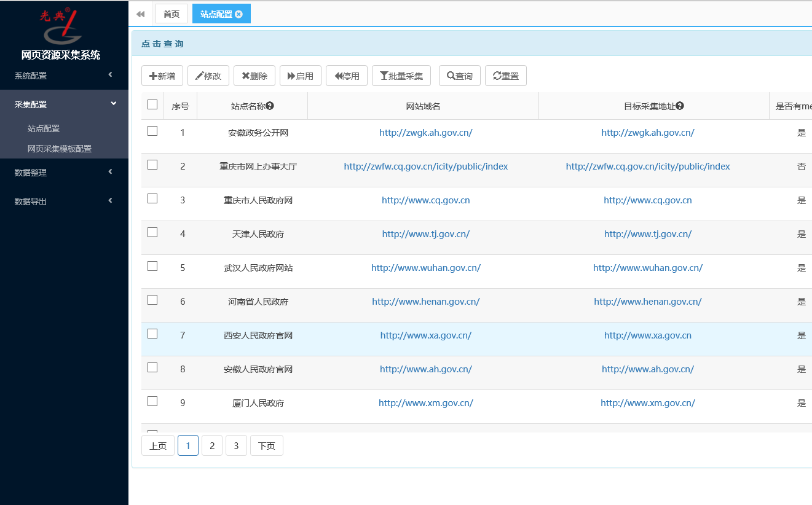Check the box for row 武汉人民政府网站

(152, 266)
